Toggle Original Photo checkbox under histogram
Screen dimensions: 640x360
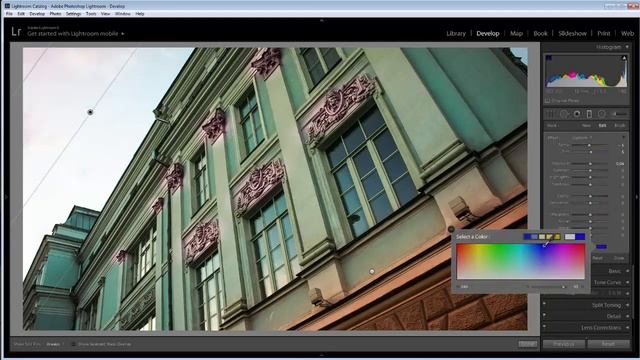(x=547, y=100)
